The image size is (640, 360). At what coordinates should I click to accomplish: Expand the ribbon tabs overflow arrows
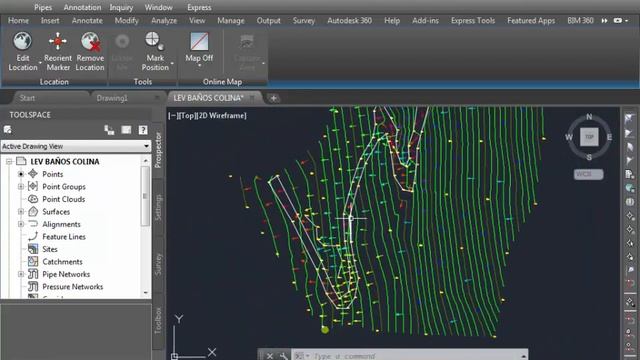[604, 20]
